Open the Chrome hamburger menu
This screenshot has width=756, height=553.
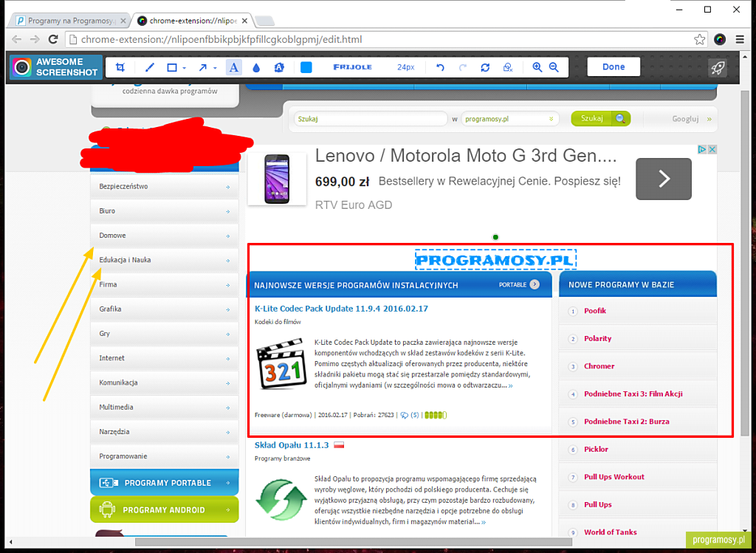[x=740, y=40]
